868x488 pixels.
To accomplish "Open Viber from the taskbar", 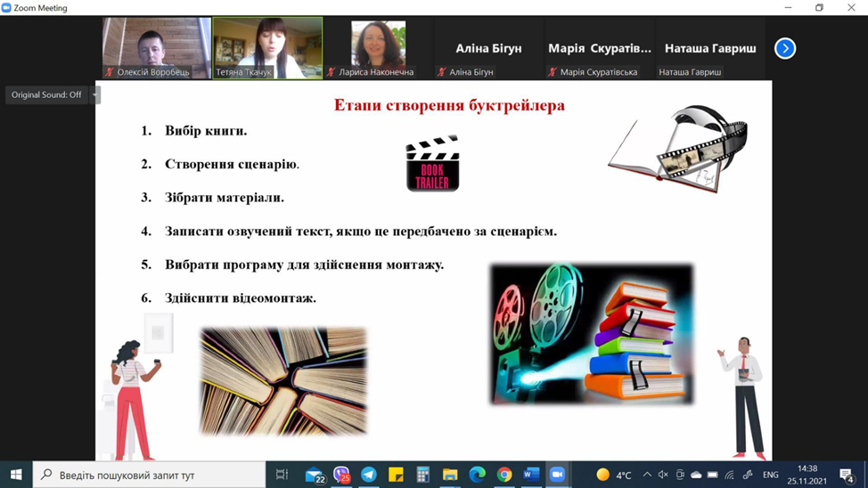I will click(x=341, y=475).
